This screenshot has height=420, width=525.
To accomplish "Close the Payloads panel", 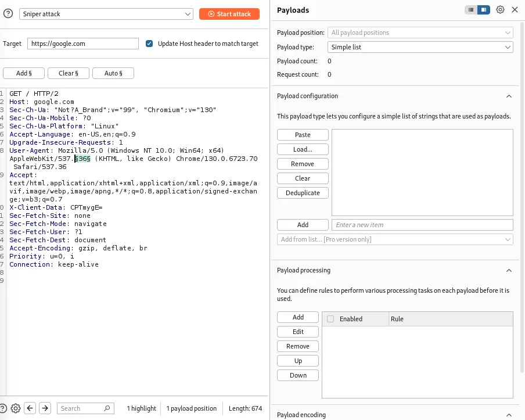I will [515, 10].
